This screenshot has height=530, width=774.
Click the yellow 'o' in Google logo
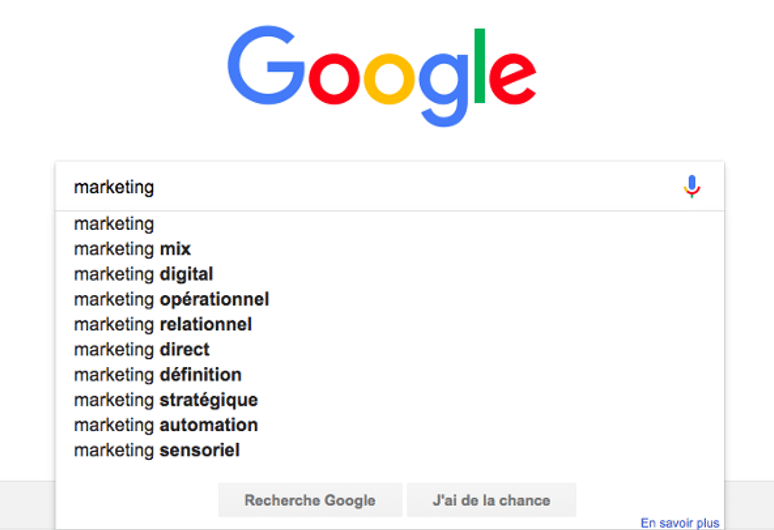point(389,78)
